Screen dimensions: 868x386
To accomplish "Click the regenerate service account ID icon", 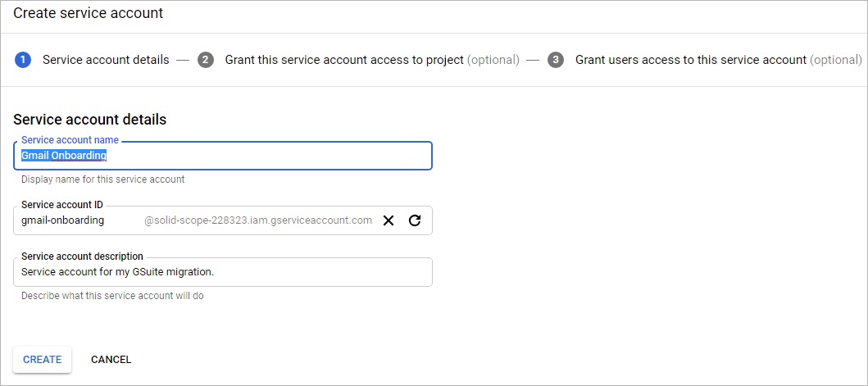I will (x=415, y=220).
